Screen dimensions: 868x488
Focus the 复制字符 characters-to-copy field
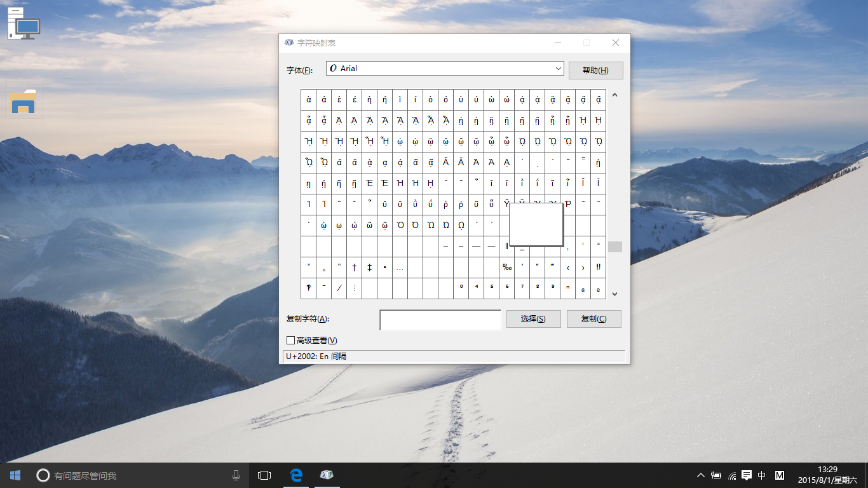click(440, 320)
